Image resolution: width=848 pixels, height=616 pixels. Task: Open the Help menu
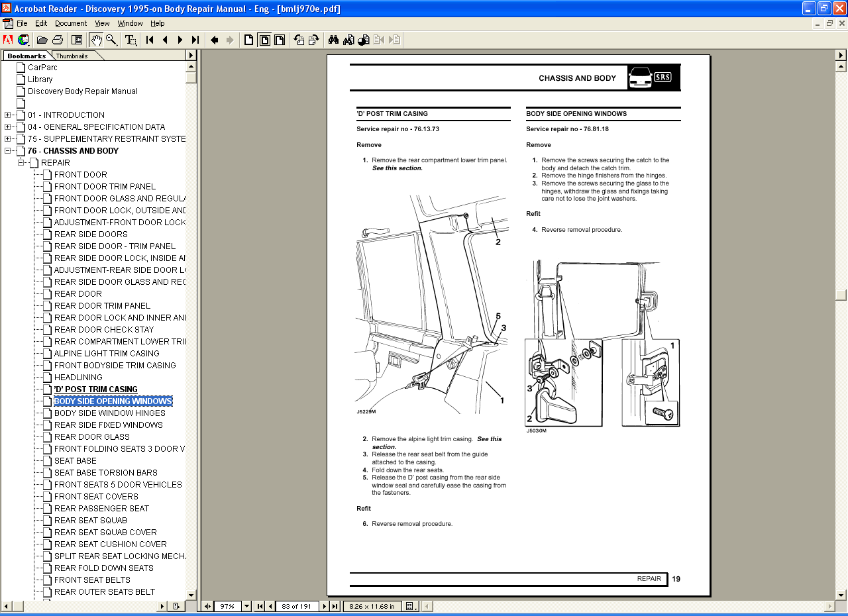[157, 23]
